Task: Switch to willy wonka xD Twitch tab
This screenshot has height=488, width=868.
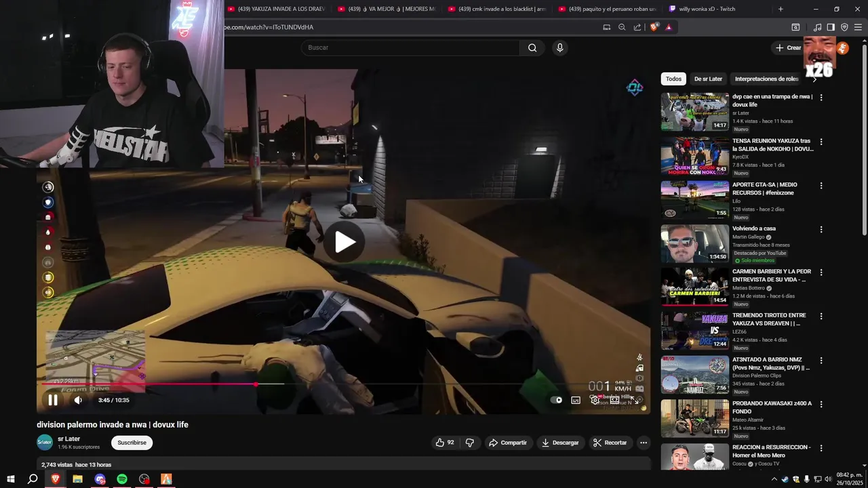Action: (717, 9)
